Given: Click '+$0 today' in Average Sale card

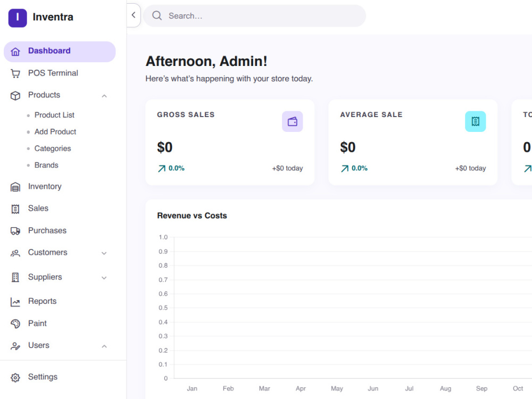Looking at the screenshot, I should tap(470, 168).
